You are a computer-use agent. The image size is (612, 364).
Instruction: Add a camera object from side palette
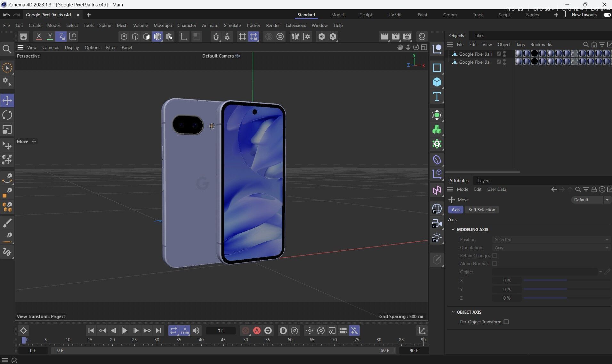(x=437, y=223)
